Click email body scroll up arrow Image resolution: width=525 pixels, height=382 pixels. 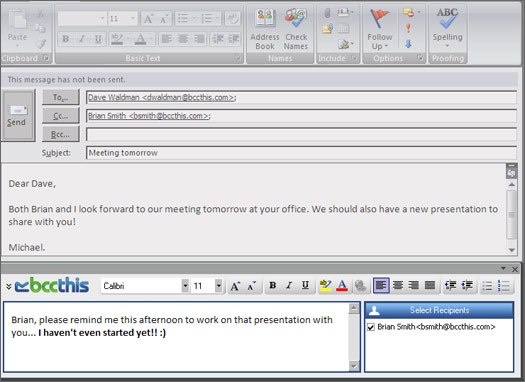point(512,184)
